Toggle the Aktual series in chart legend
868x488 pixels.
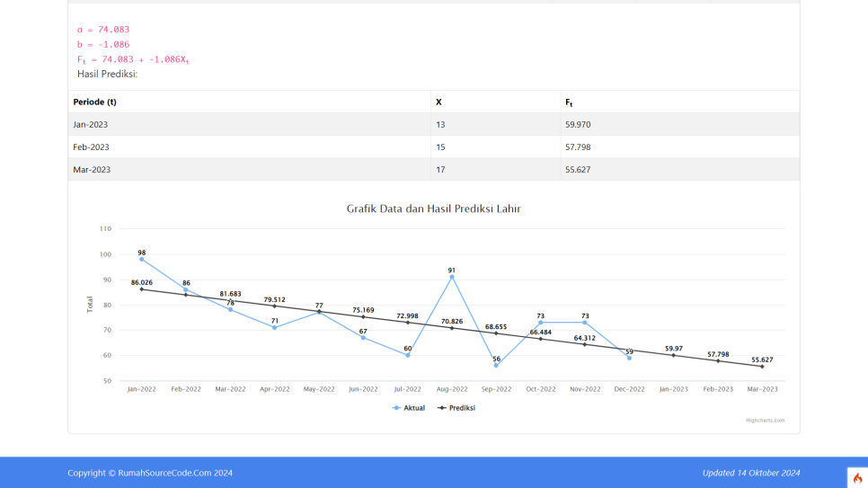pyautogui.click(x=409, y=408)
